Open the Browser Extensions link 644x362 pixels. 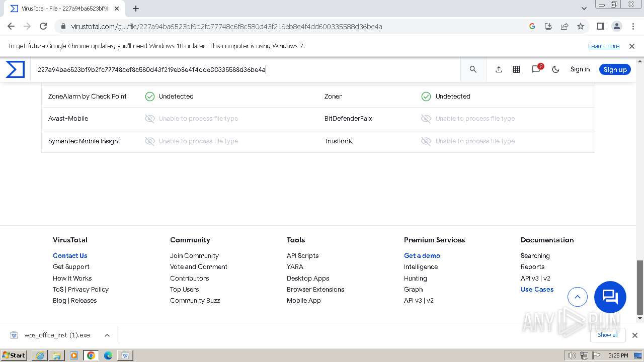315,289
